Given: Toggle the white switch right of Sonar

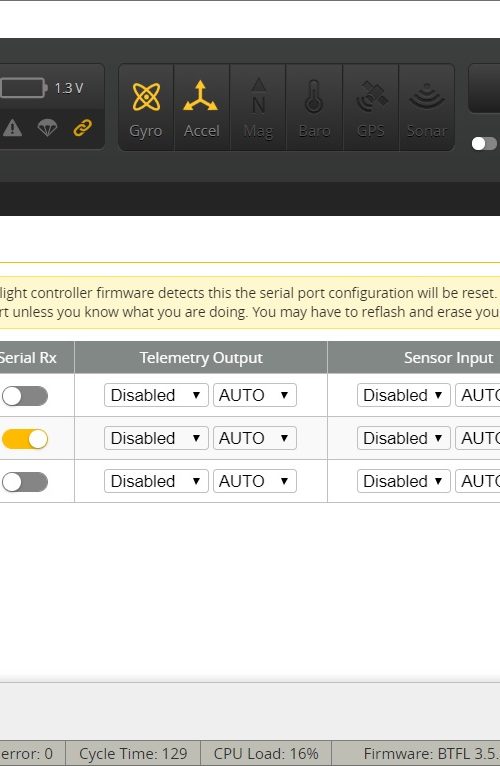Looking at the screenshot, I should 484,144.
